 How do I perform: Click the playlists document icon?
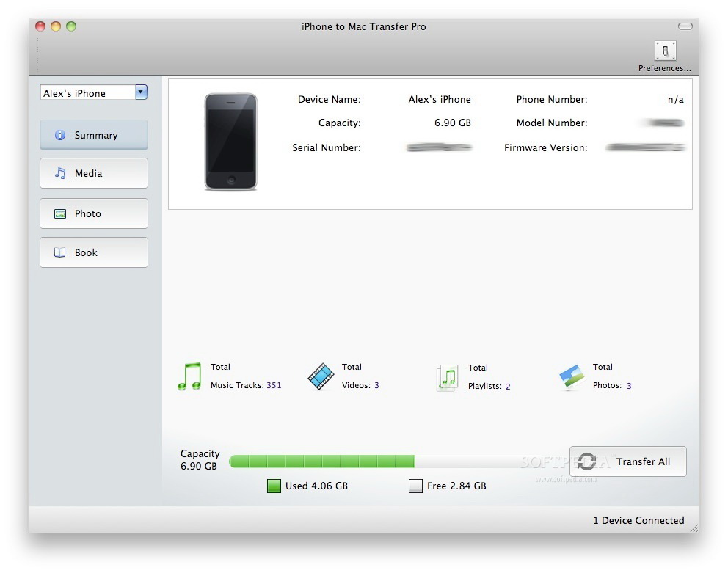pyautogui.click(x=447, y=378)
